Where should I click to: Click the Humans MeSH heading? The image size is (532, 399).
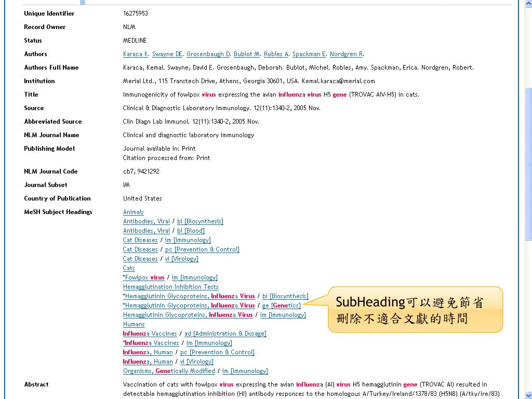point(134,324)
